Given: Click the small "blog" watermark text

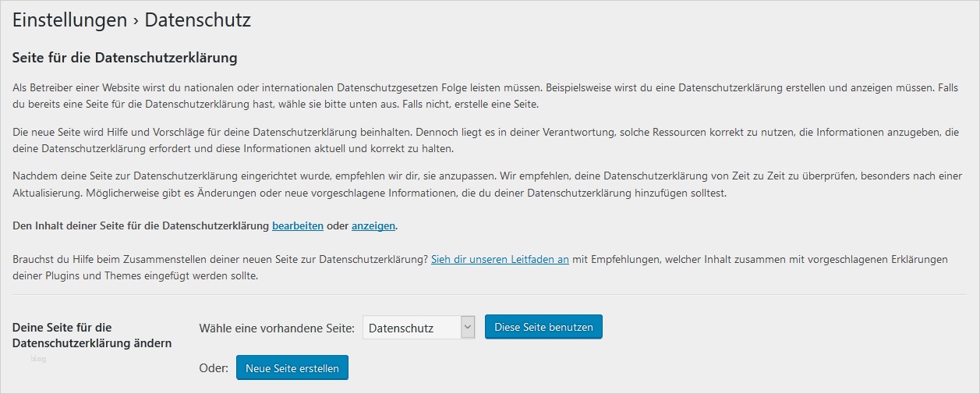Looking at the screenshot, I should [x=39, y=359].
